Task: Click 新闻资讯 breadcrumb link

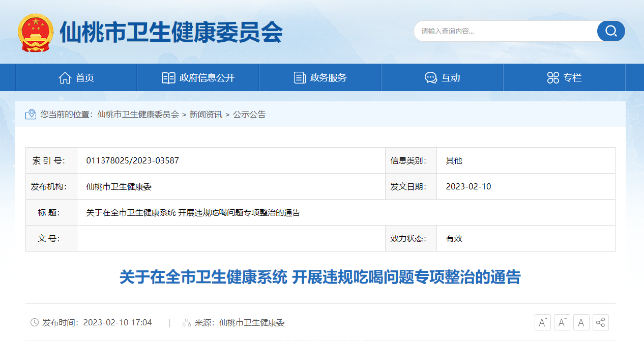Action: (x=206, y=115)
